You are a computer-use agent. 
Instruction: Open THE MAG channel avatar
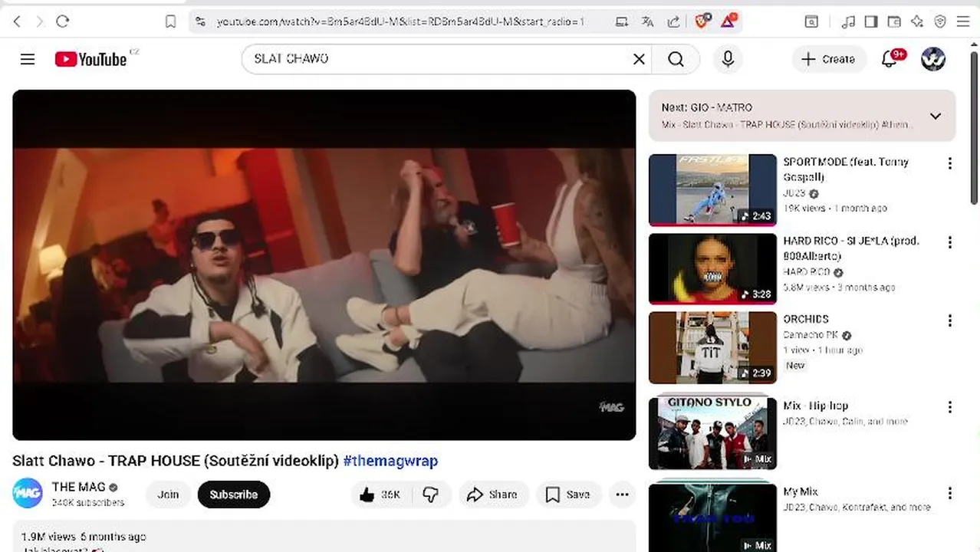(28, 493)
